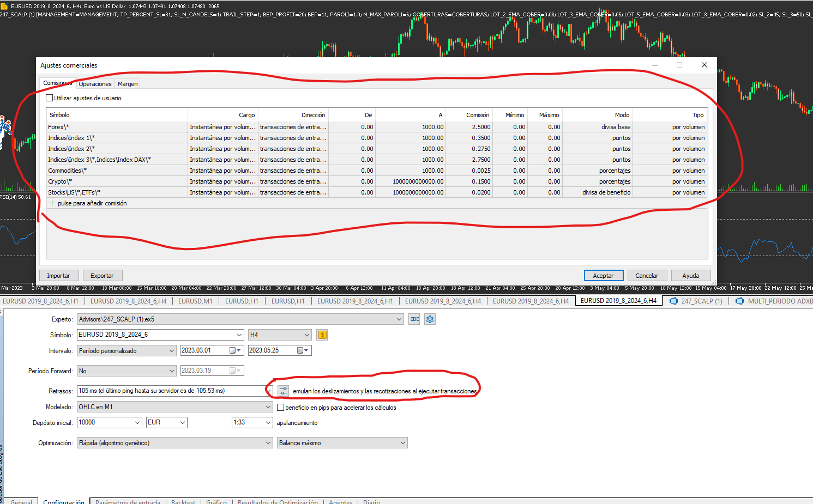Select the Commodities\* commission row

point(377,171)
